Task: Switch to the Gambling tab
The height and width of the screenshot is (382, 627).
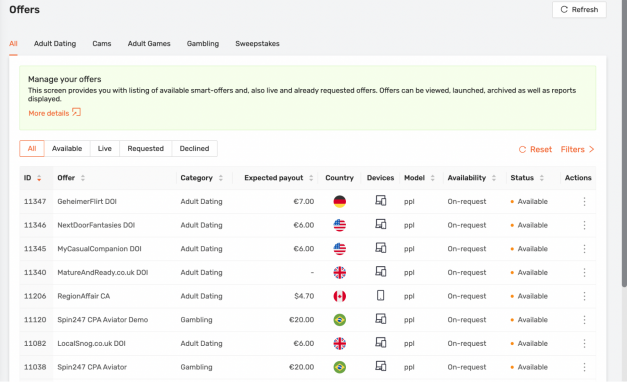Action: coord(203,44)
